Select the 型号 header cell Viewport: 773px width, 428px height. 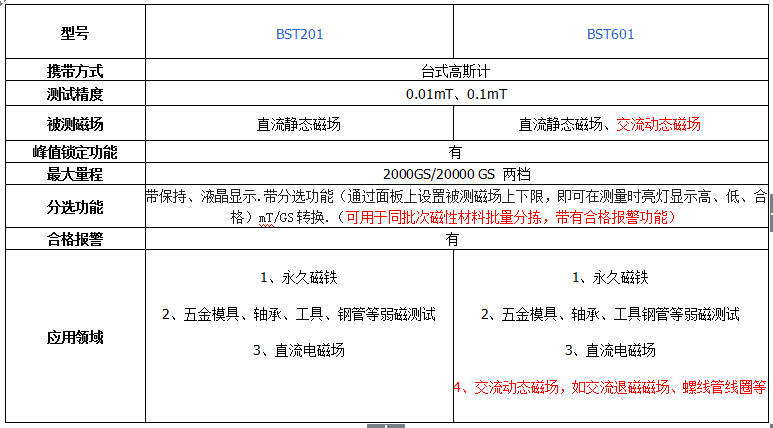pos(75,34)
